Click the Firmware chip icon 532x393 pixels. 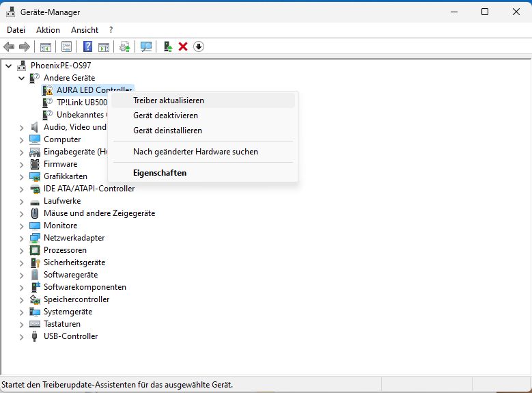click(x=35, y=164)
